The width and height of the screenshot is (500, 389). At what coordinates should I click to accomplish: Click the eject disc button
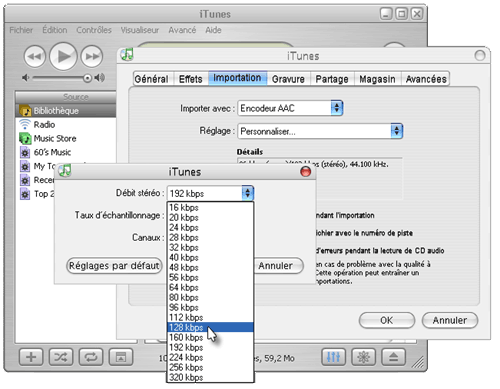(x=393, y=357)
